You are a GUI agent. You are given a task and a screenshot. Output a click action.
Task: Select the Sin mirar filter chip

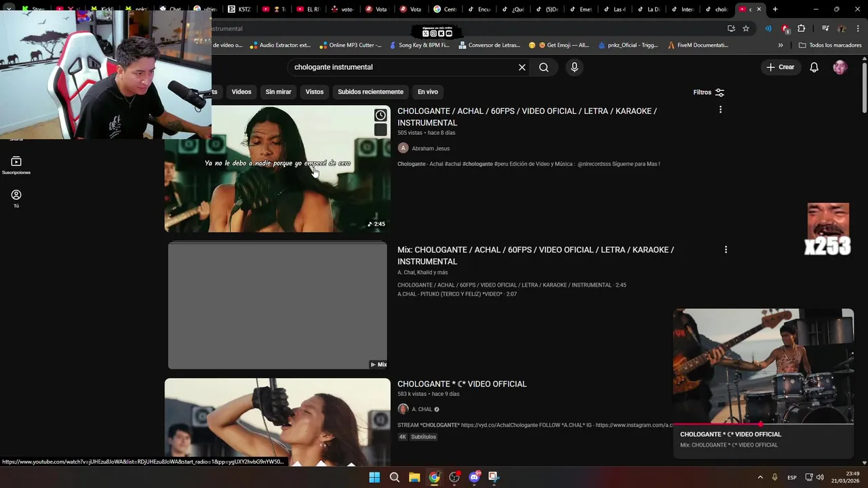tap(278, 91)
